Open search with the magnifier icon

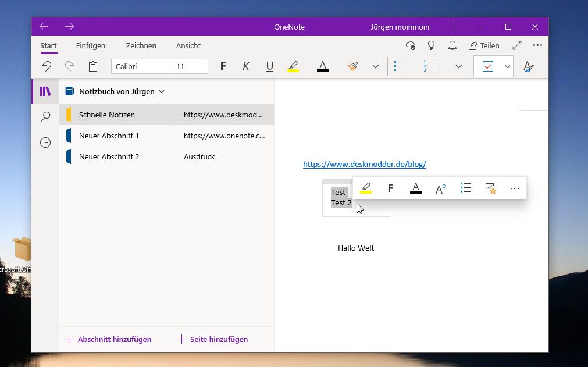[x=45, y=116]
